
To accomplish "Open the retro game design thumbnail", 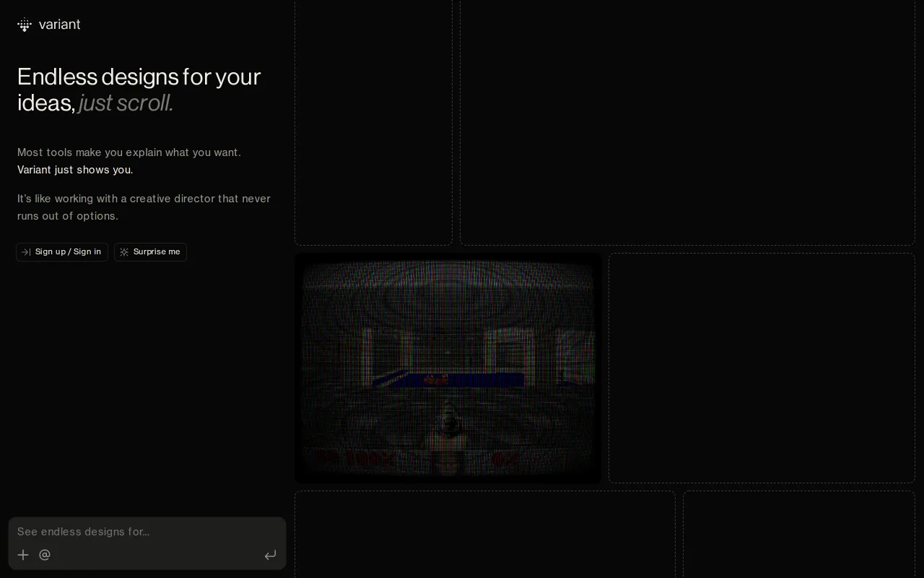I will point(448,368).
